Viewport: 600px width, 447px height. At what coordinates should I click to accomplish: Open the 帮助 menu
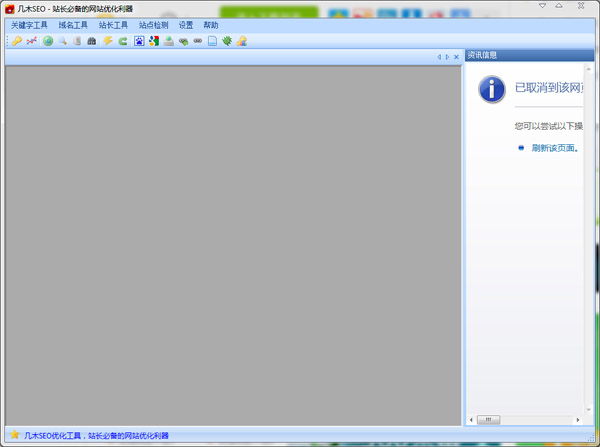tap(210, 25)
